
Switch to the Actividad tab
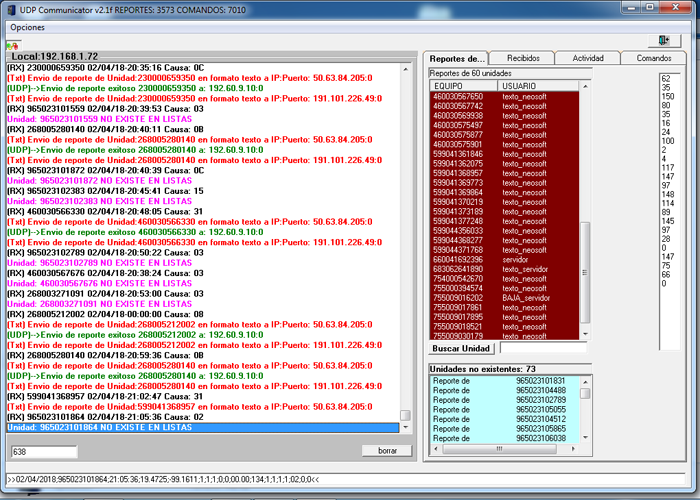[588, 58]
